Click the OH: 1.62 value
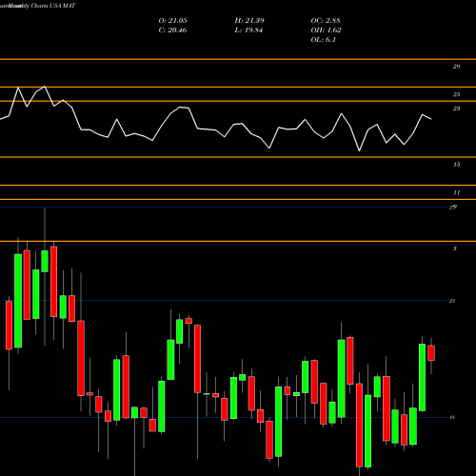The width and height of the screenshot is (476, 476). coord(327,30)
